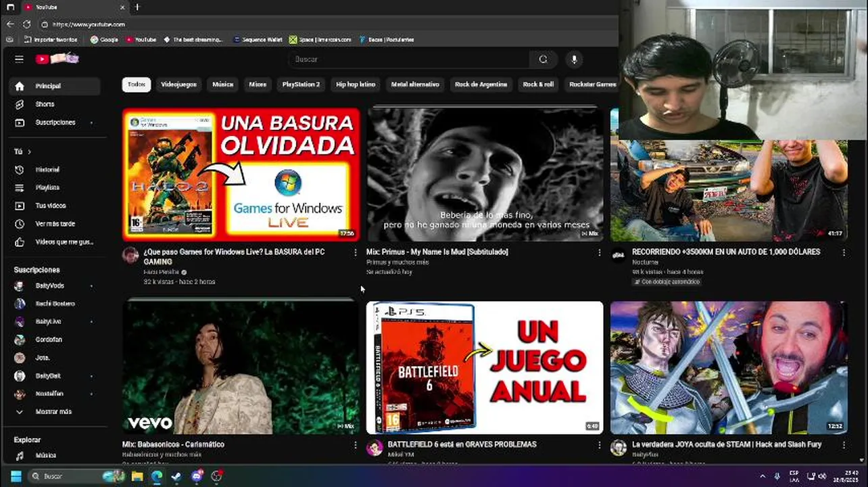Open Steam from the taskbar
Viewport: 868px width, 487px height.
coord(176,476)
